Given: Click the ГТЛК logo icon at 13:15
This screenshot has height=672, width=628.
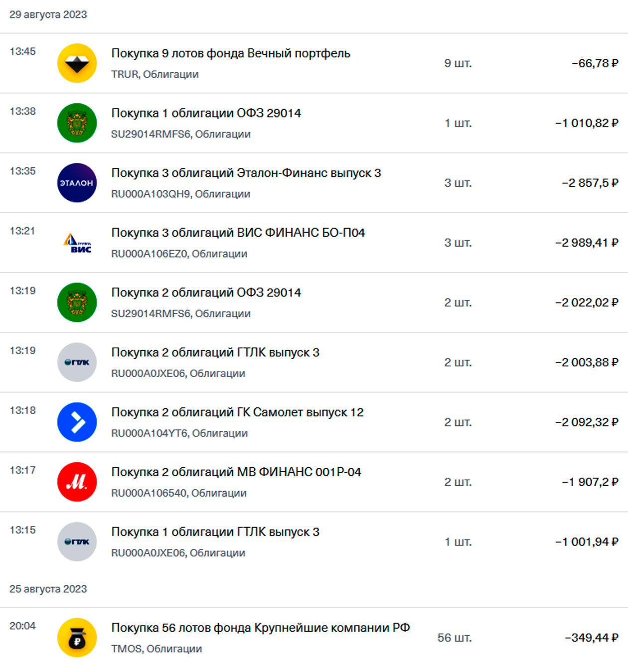Looking at the screenshot, I should tap(77, 541).
